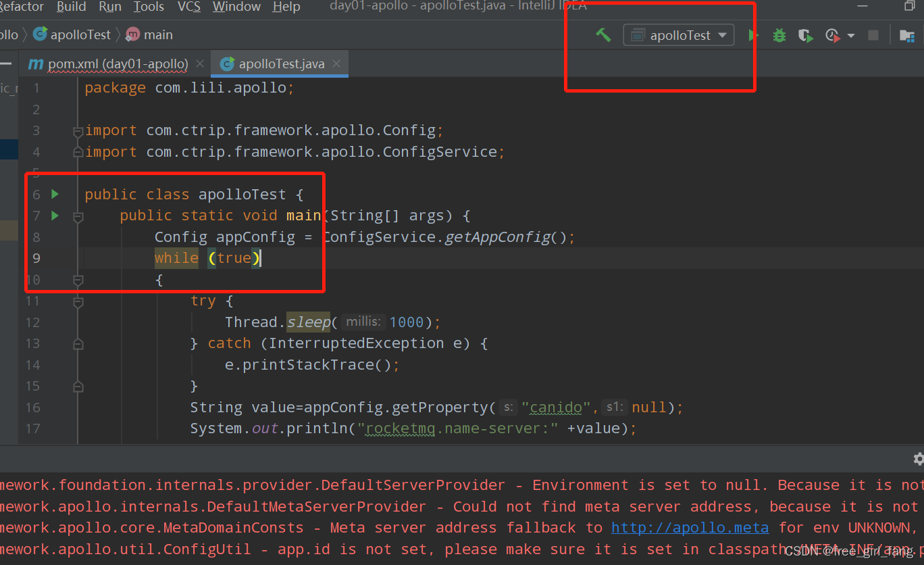Toggle the catch fold marker on line 13
This screenshot has width=924, height=565.
click(x=78, y=344)
